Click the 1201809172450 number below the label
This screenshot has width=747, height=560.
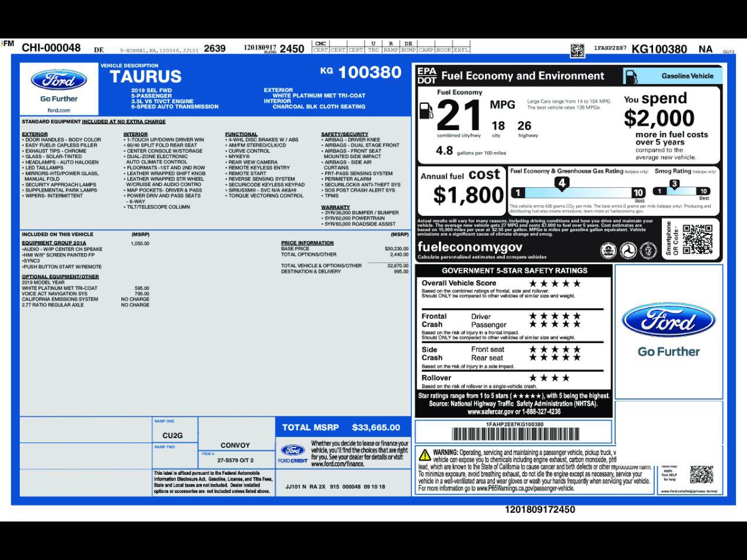pyautogui.click(x=540, y=510)
